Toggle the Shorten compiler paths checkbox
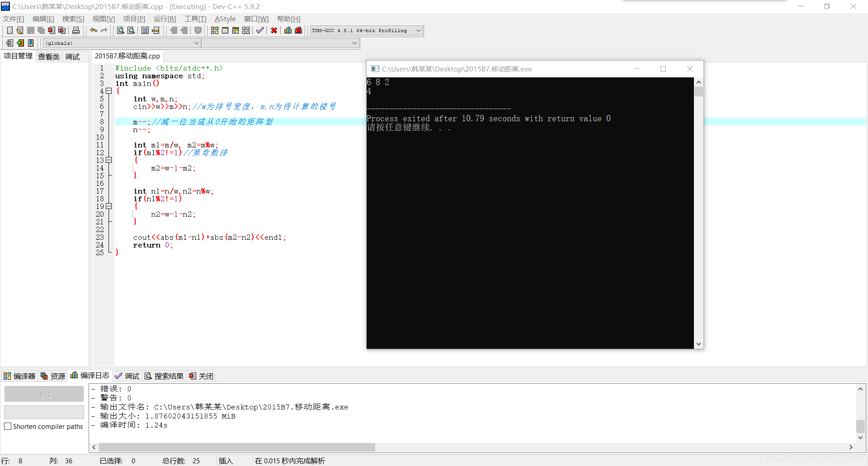 pos(8,426)
